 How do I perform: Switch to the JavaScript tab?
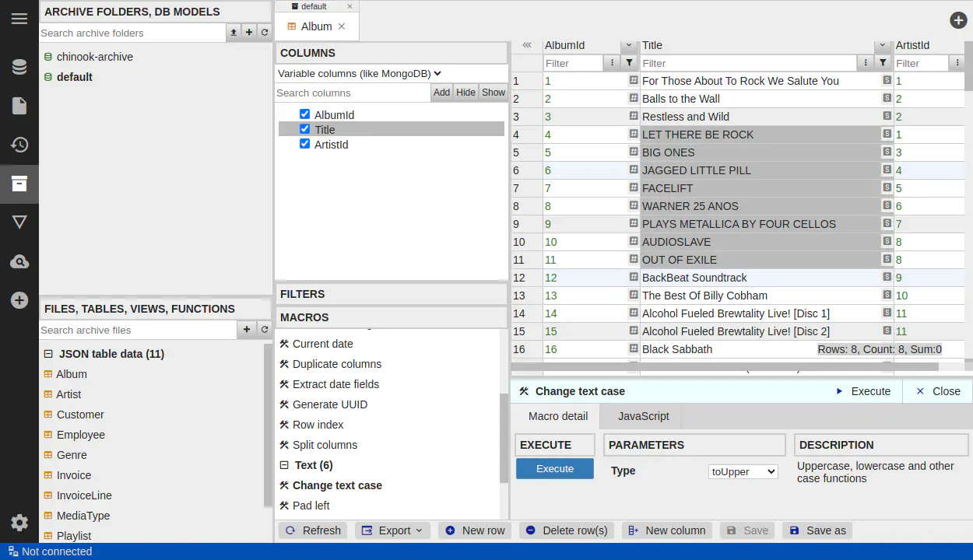pos(643,416)
